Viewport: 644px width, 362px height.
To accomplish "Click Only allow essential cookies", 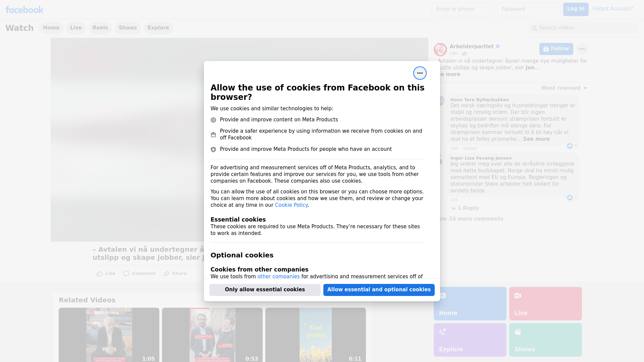I will pos(265,290).
